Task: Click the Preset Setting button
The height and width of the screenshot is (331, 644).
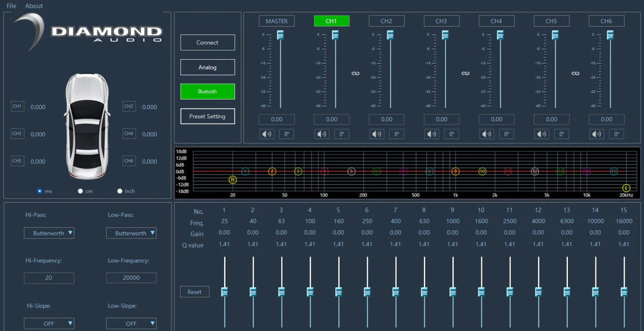Action: click(207, 116)
